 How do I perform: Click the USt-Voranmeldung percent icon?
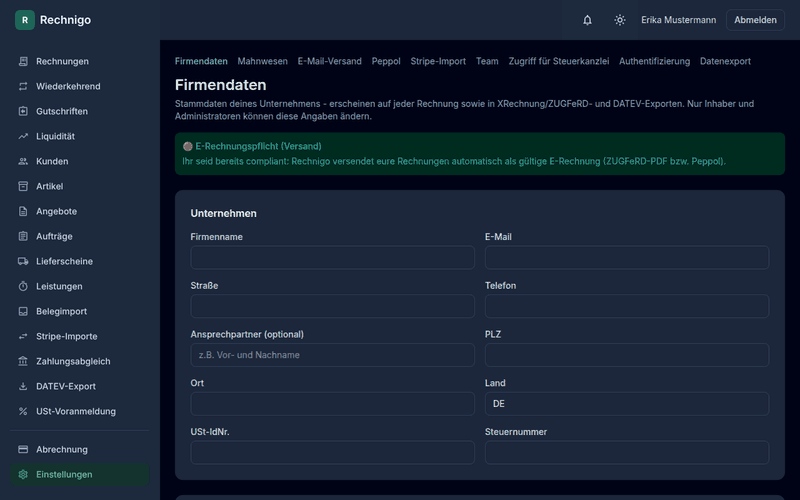[x=23, y=411]
